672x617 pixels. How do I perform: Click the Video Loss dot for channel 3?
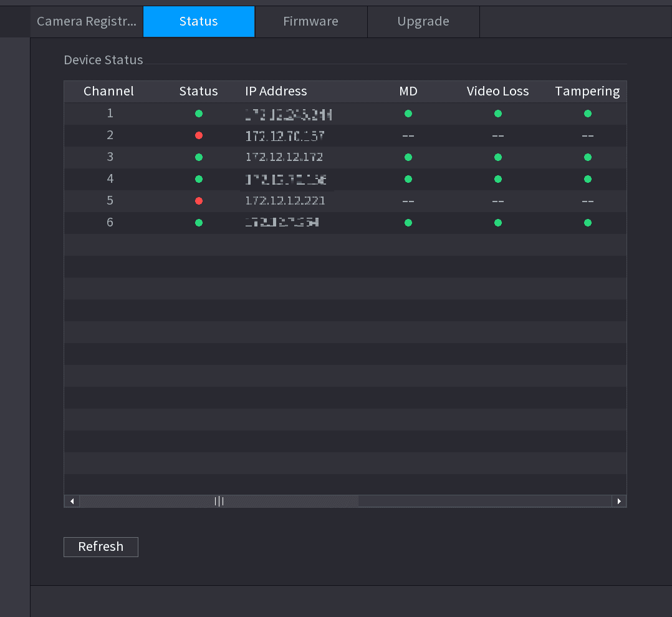point(498,157)
